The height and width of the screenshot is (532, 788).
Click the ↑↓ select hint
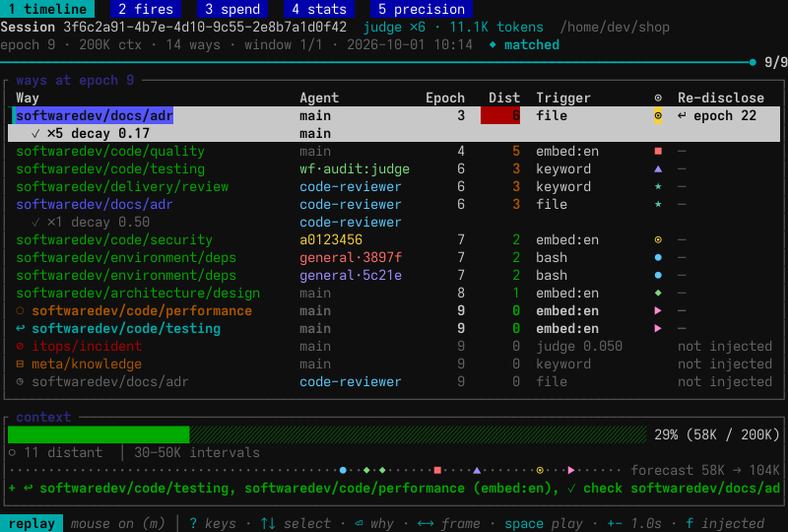pos(295,523)
